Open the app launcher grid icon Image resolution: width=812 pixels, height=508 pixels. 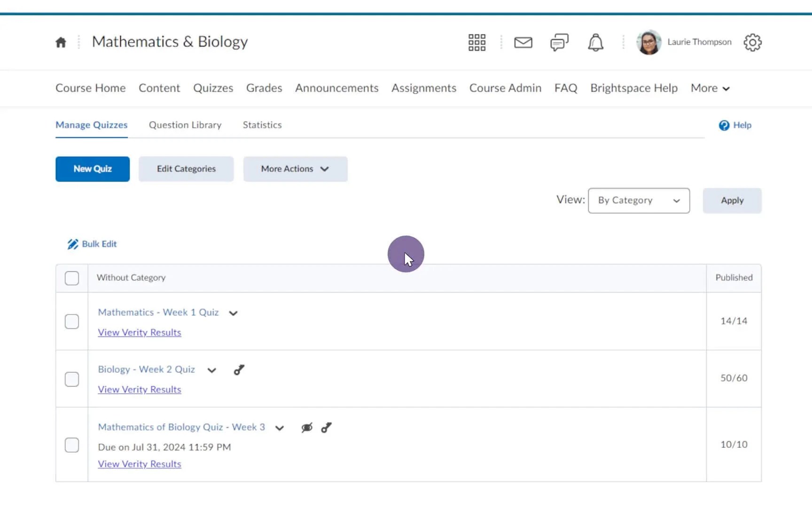pyautogui.click(x=476, y=42)
